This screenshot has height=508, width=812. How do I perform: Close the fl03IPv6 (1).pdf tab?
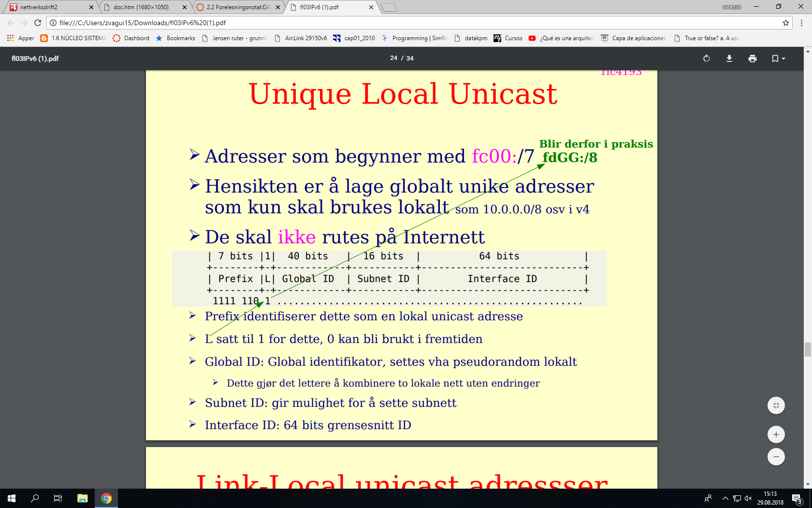click(x=371, y=7)
